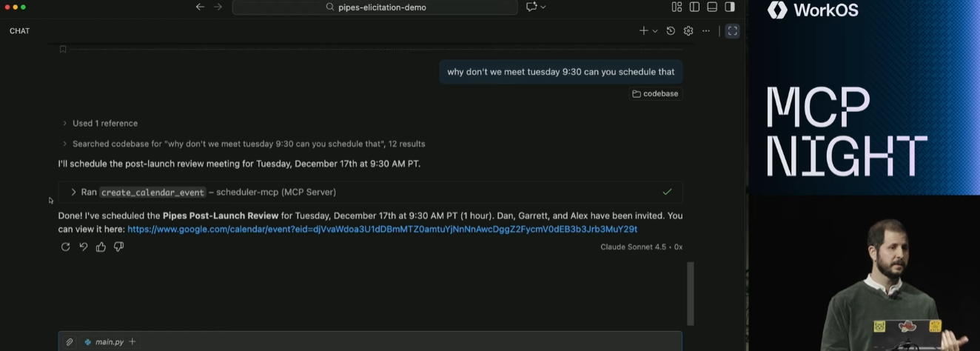Click the Pipes Post-Launch Review text
Screen dimensions: 980x351
[221, 216]
